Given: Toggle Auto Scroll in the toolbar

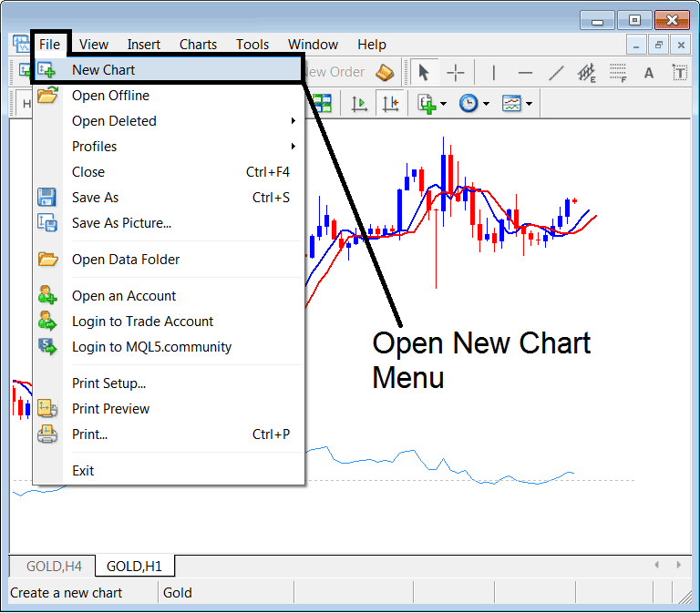Looking at the screenshot, I should pyautogui.click(x=359, y=104).
